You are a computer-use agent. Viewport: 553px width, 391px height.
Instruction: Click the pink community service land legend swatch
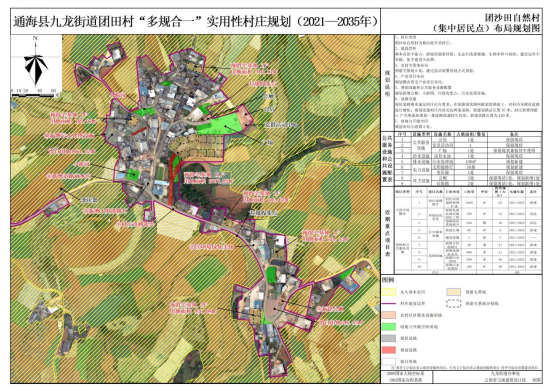coord(389,315)
